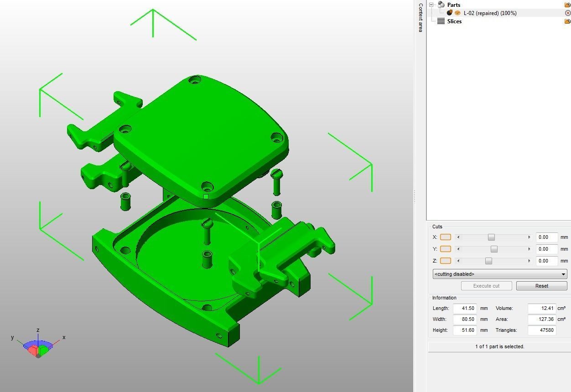Open the folder icon in the Parts row
Screen dimensions: 571x392
[567, 5]
